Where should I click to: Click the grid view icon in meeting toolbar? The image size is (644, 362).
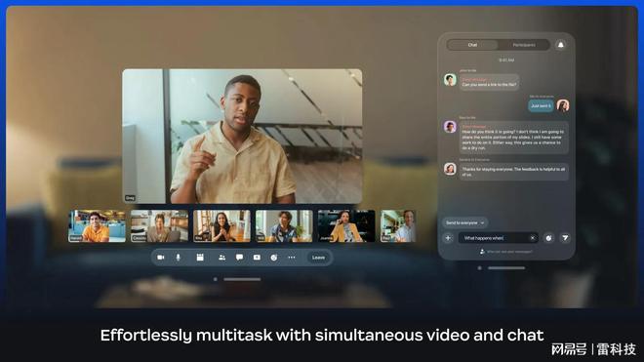200,258
